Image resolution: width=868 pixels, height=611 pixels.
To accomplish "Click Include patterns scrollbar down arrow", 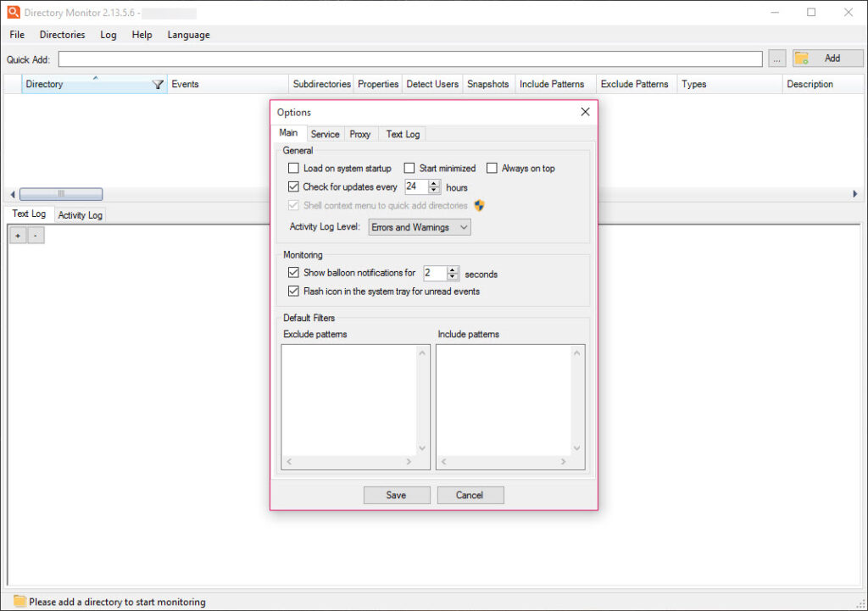I will pos(576,448).
